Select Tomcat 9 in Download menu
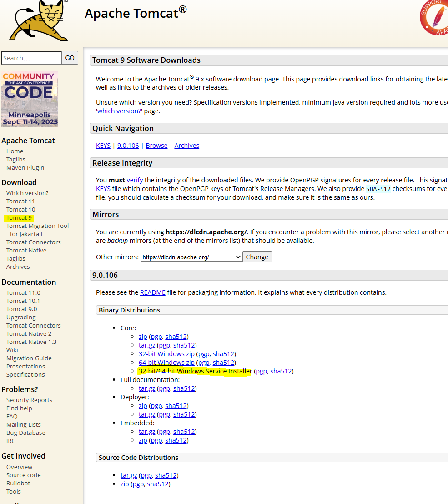The image size is (448, 504). tap(19, 217)
